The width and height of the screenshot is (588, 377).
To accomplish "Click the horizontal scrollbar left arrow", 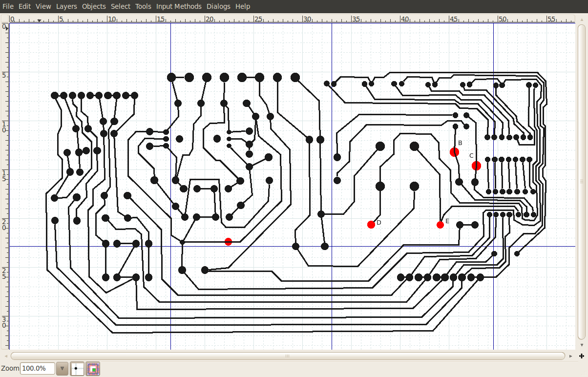I will [x=6, y=356].
